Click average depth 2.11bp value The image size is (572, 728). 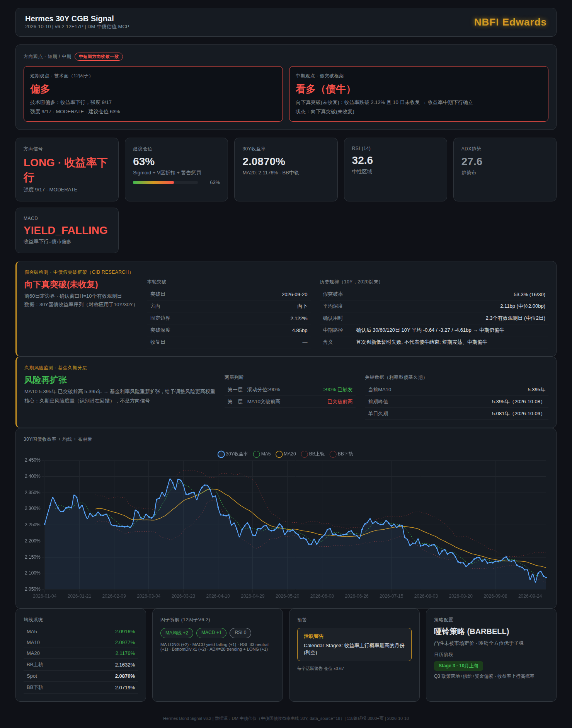523,306
